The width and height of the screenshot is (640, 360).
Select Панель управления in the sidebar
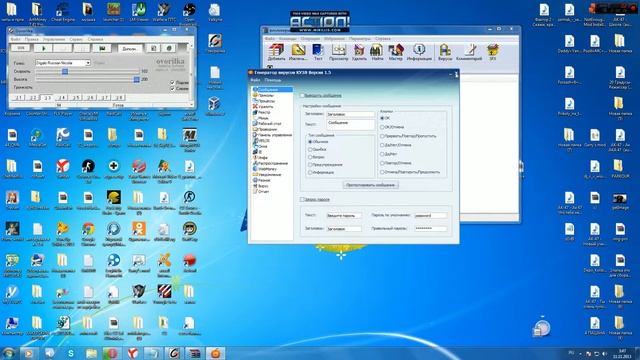272,135
